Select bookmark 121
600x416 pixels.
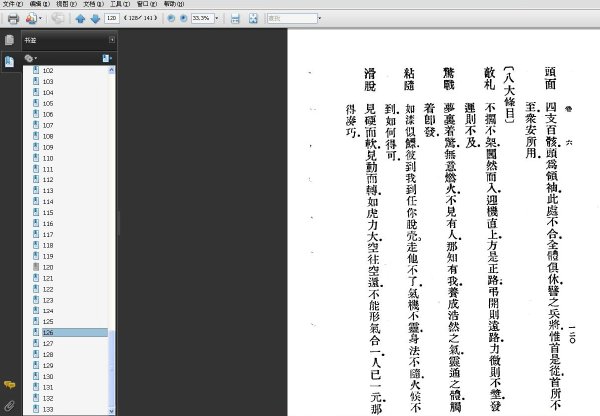(x=48, y=278)
